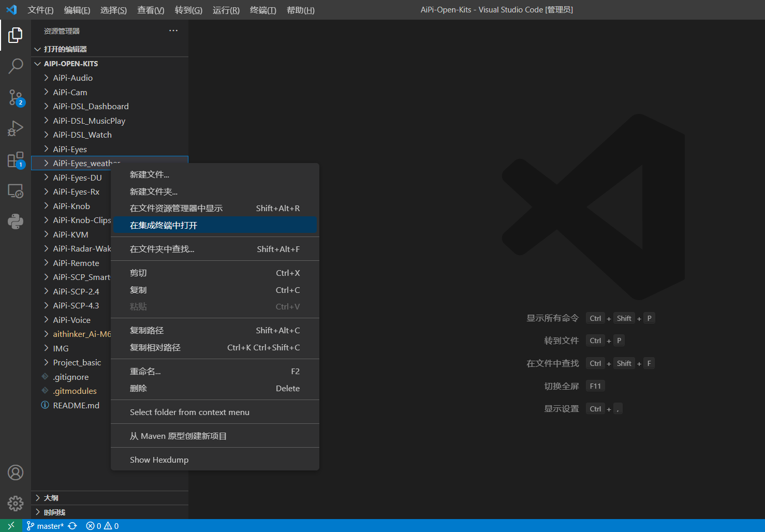The image size is (765, 532).
Task: Click the master* branch indicator
Action: pos(45,526)
